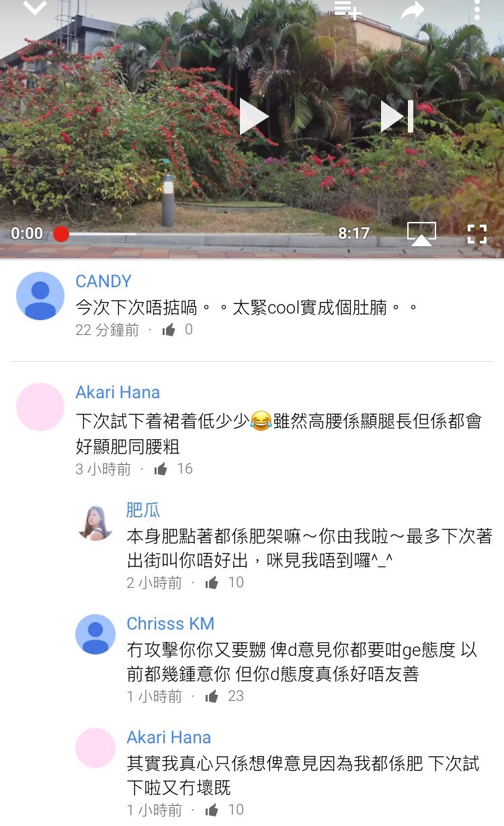The height and width of the screenshot is (826, 504).
Task: Collapse video with the down chevron
Action: (35, 7)
